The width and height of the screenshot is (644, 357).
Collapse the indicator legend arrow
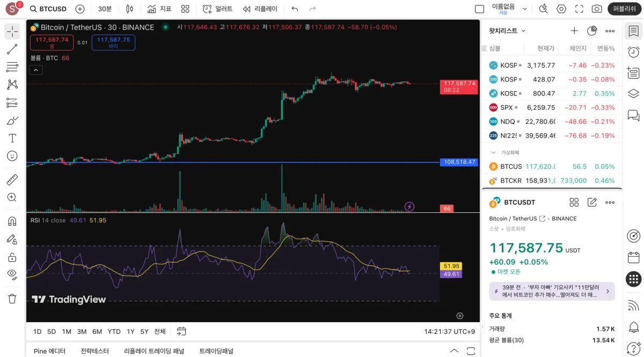click(35, 70)
